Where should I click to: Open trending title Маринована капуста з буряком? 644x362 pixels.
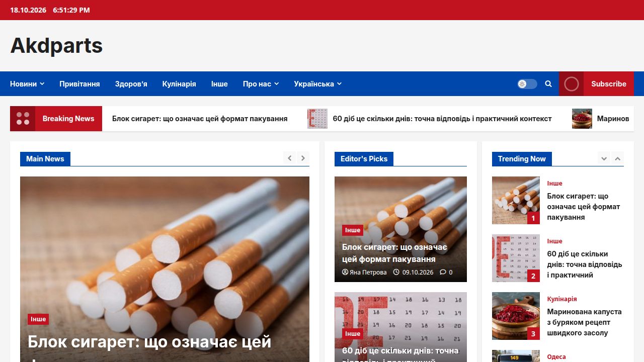(585, 322)
